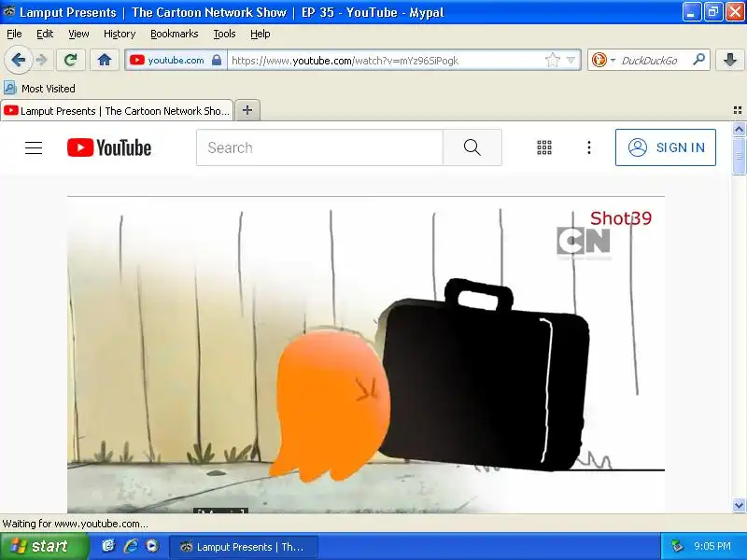The image size is (747, 560).
Task: Open the URL history dropdown arrow
Action: point(571,61)
